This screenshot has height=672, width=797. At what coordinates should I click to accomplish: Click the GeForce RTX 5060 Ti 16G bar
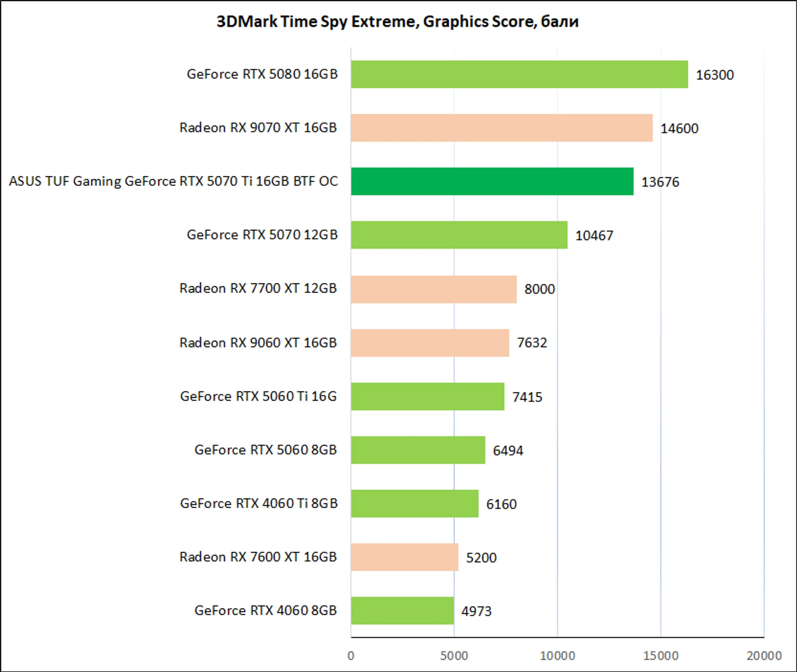tap(428, 396)
